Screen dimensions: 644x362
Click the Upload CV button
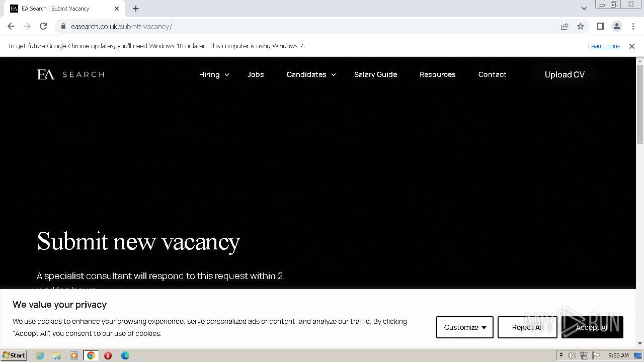coord(565,74)
